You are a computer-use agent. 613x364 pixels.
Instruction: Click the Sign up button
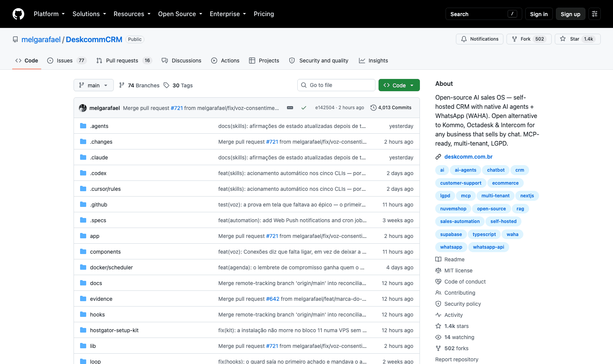tap(570, 14)
